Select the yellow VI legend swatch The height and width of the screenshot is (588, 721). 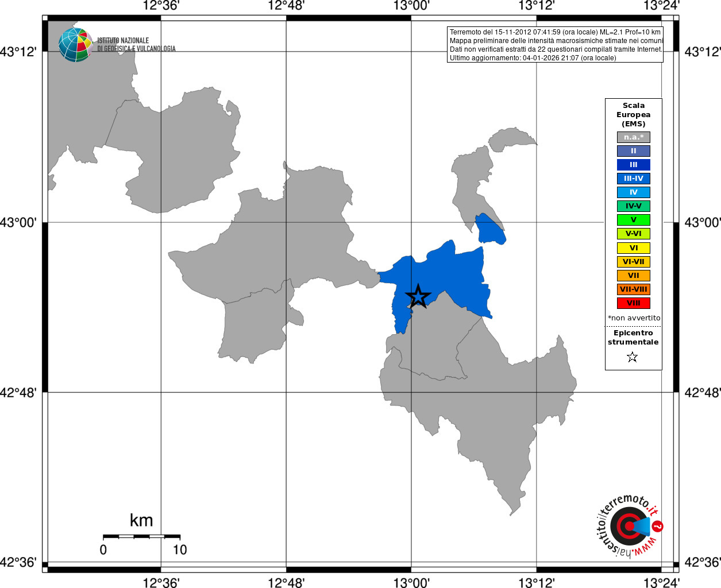[634, 248]
